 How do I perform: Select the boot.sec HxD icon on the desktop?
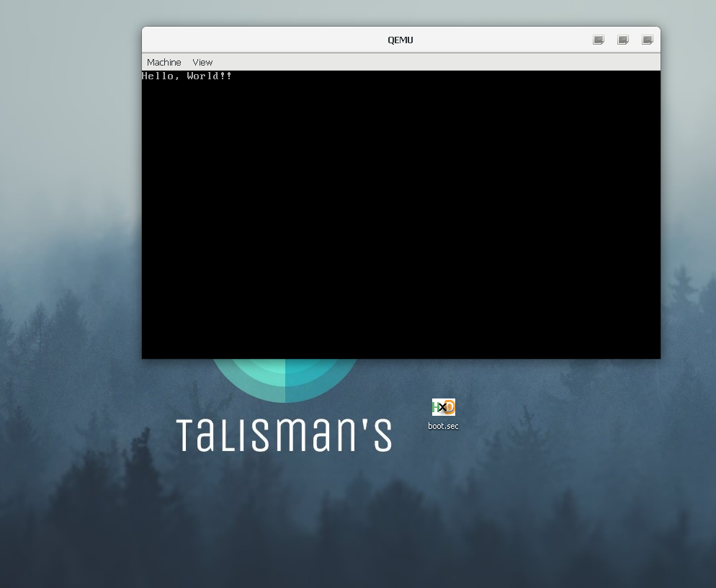444,407
